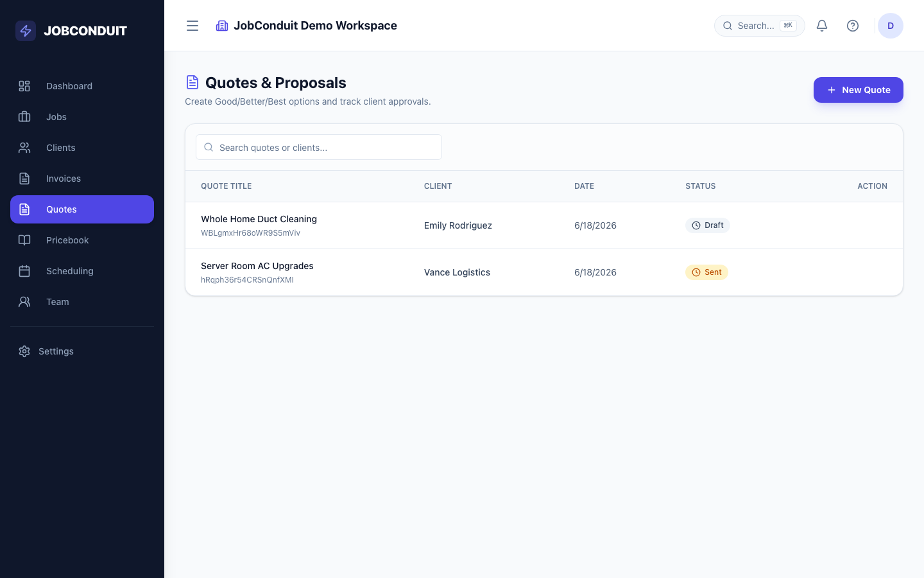Screen dimensions: 924x578
Task: Click the Team members icon
Action: coord(24,302)
